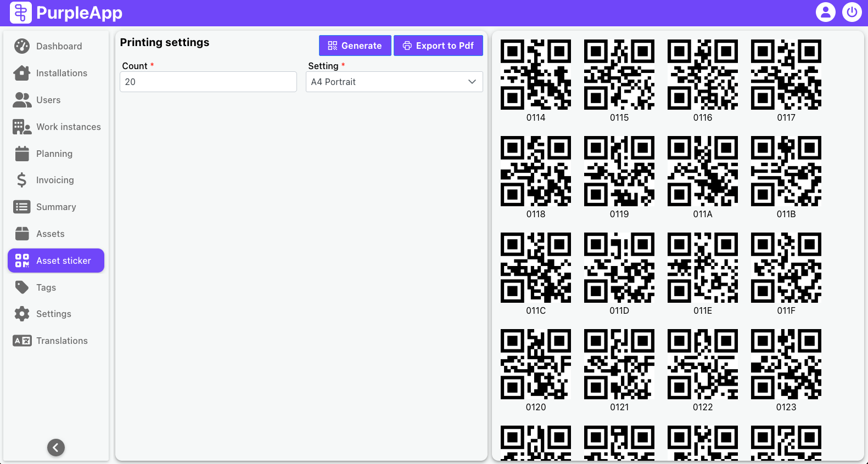Select QR code 0118
Viewport: 868px width, 464px height.
pos(536,171)
